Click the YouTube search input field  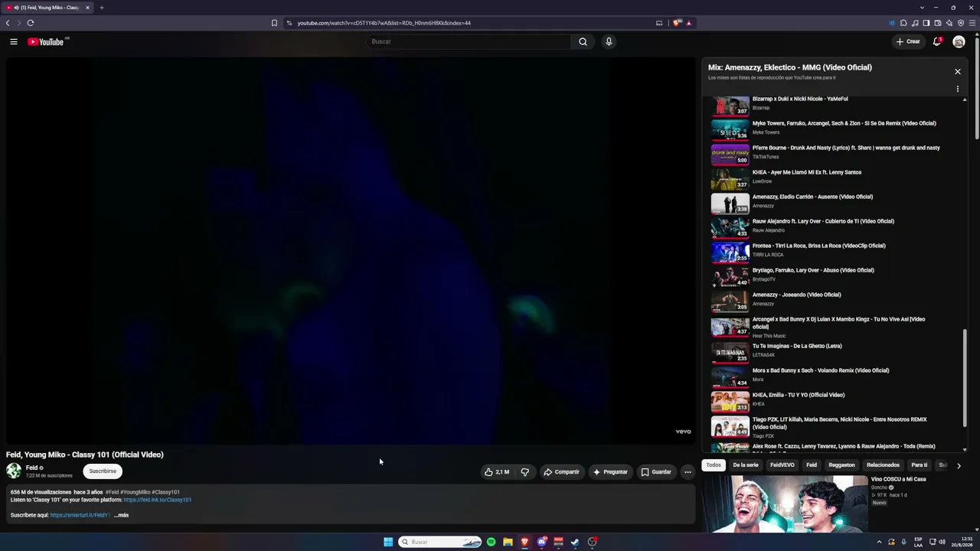coord(469,41)
